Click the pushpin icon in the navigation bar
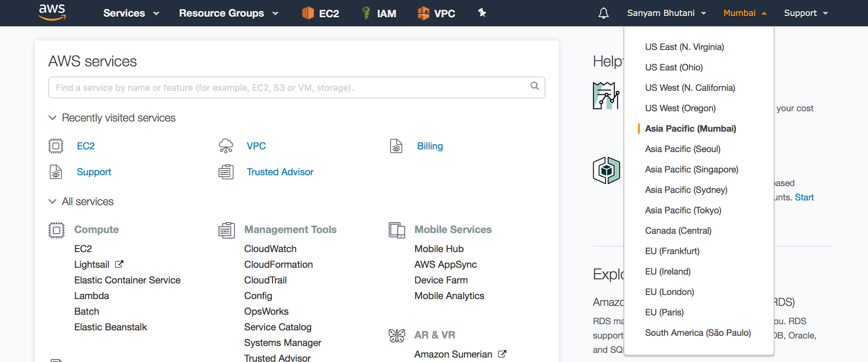This screenshot has width=868, height=362. 482,13
